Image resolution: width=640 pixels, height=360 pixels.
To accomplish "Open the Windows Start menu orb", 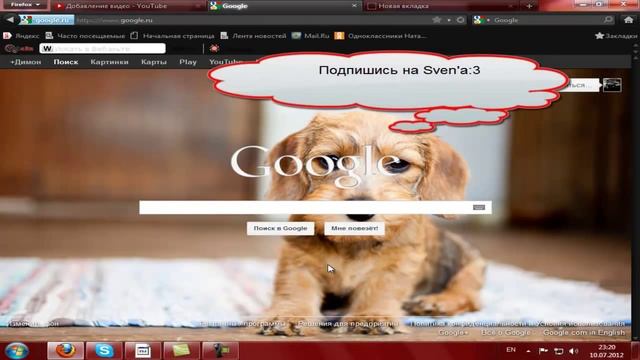I will 17,351.
